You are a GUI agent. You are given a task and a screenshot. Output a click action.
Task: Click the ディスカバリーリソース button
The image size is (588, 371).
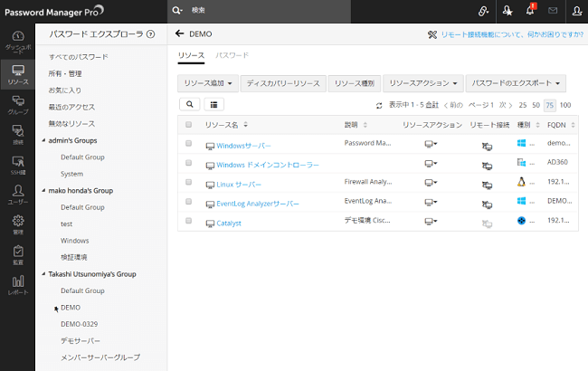tap(283, 83)
